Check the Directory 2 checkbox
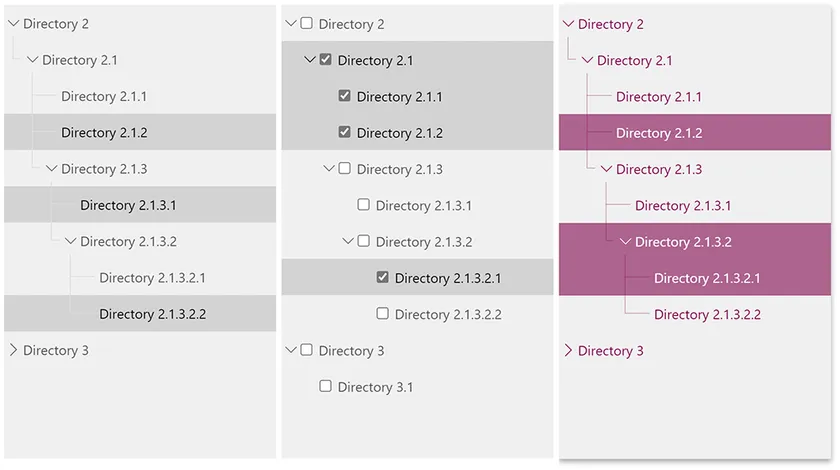 point(307,24)
